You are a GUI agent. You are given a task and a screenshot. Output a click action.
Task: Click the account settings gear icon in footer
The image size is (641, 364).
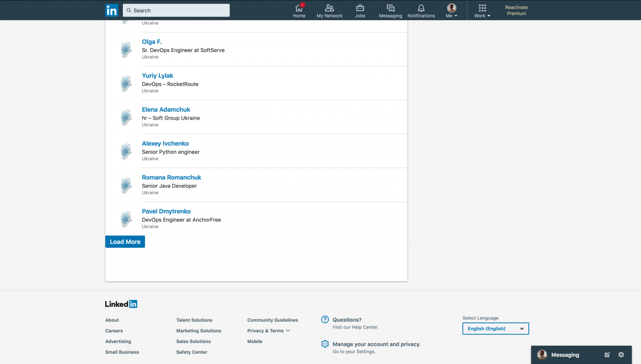pos(325,344)
